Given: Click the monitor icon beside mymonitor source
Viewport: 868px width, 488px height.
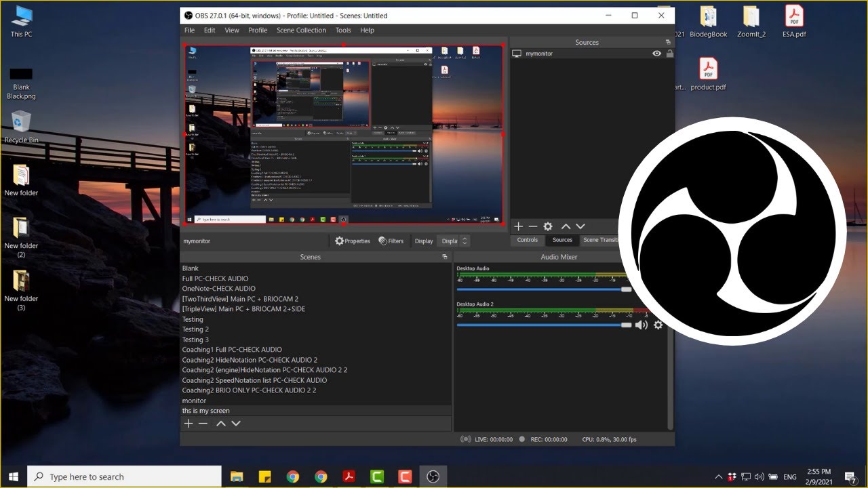Looking at the screenshot, I should point(517,54).
